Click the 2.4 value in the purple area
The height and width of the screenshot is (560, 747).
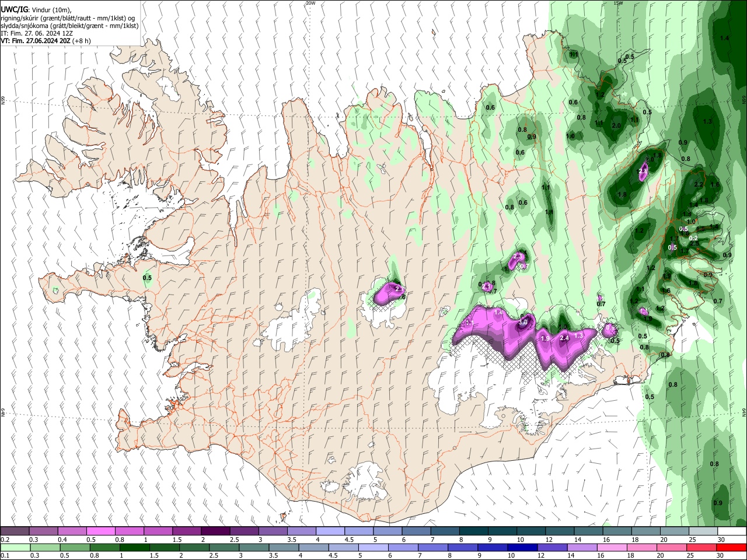[x=564, y=338]
